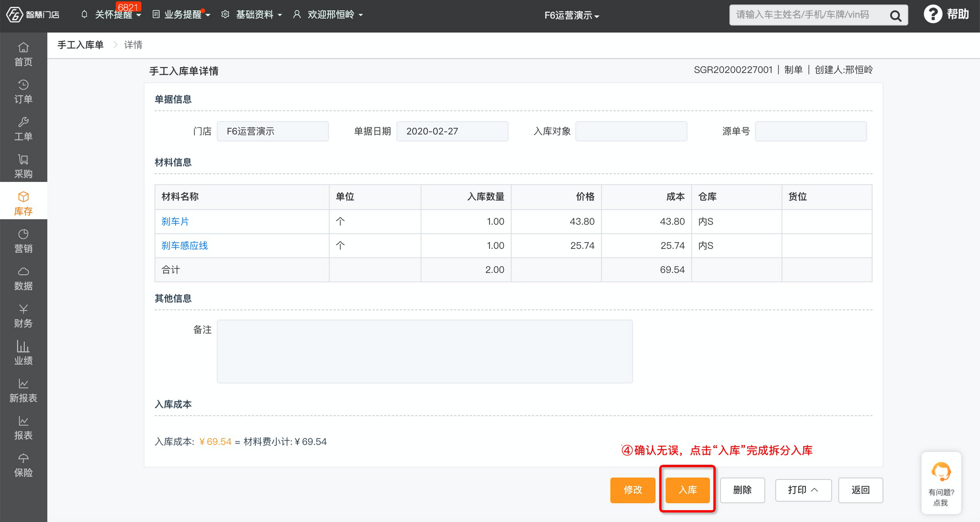
Task: Click the 内S warehouse in the 刹车片 row
Action: coord(706,222)
